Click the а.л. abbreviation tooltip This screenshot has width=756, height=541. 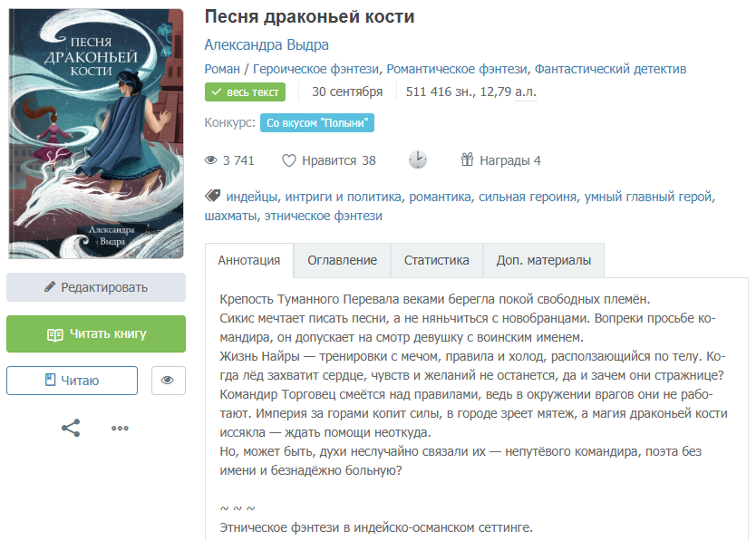pos(526,92)
